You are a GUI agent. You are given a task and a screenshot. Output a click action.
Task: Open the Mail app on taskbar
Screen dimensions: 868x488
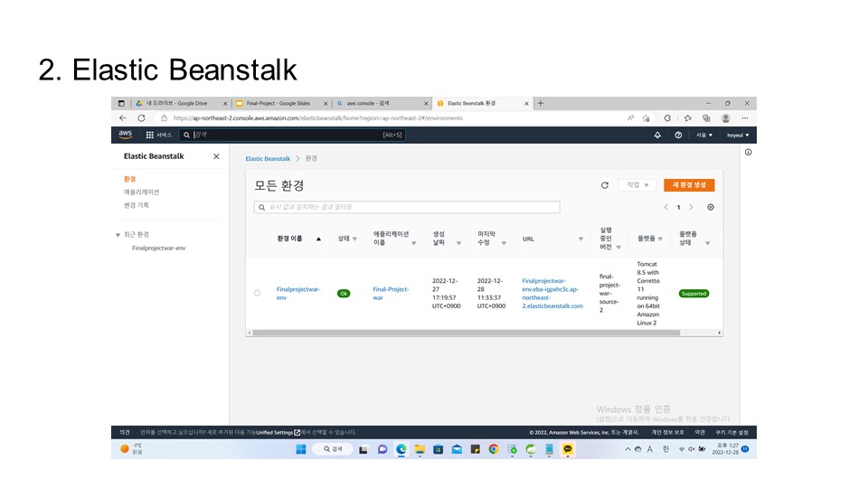pos(456,449)
